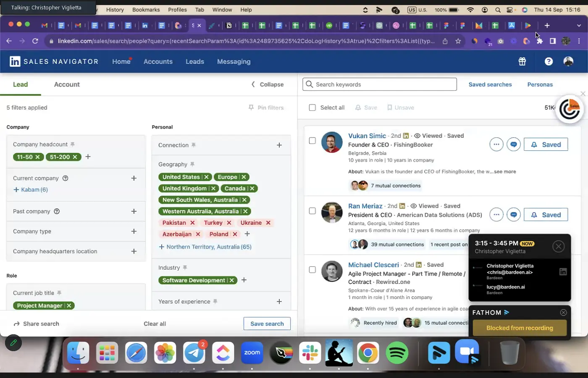Viewport: 588px width, 378px height.
Task: Open the Chrome extensions puzzle icon
Action: (x=539, y=41)
